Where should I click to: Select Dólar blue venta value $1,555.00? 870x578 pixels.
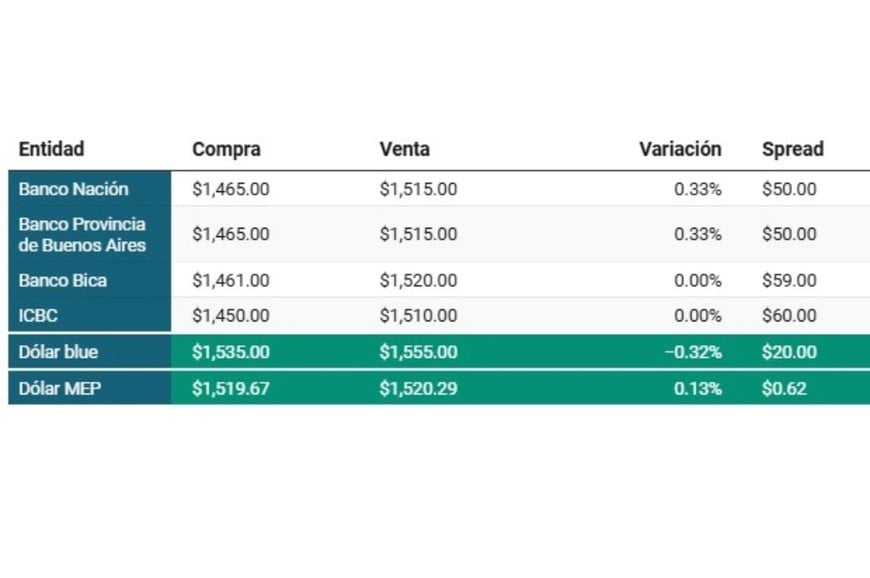pyautogui.click(x=418, y=352)
